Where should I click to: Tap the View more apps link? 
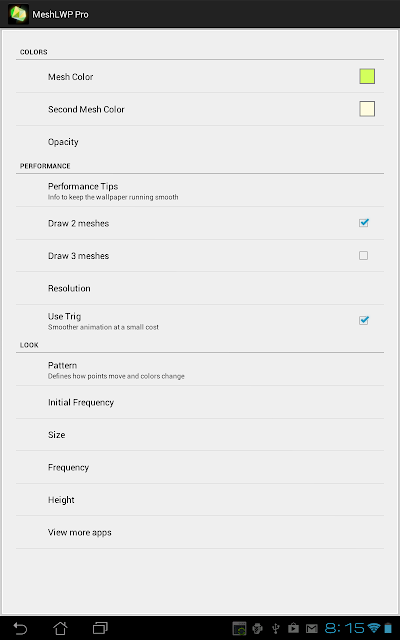pos(200,532)
